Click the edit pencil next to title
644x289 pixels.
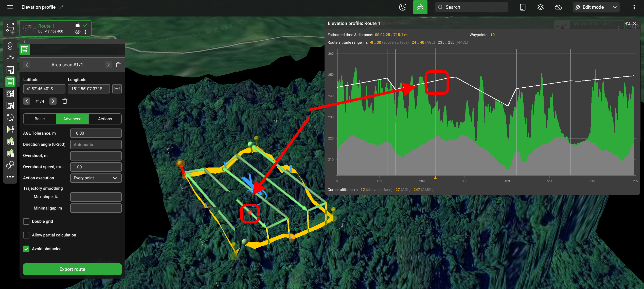pyautogui.click(x=62, y=7)
